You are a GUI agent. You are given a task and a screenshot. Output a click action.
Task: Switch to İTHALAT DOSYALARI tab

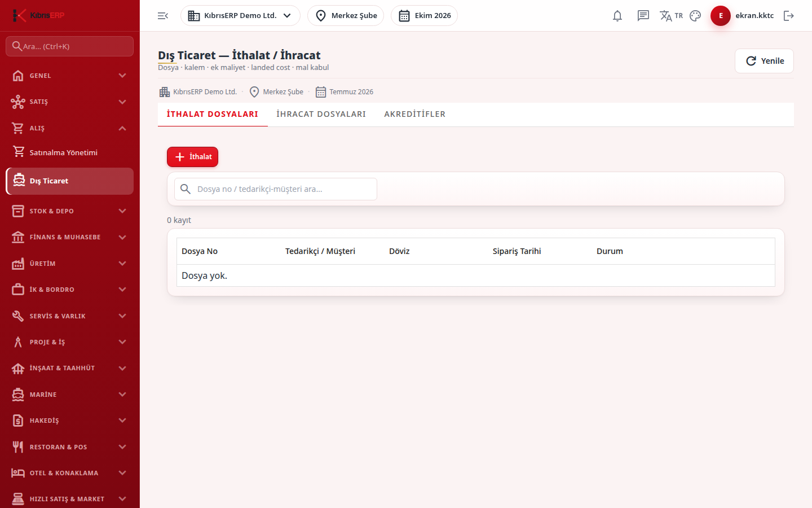click(213, 114)
